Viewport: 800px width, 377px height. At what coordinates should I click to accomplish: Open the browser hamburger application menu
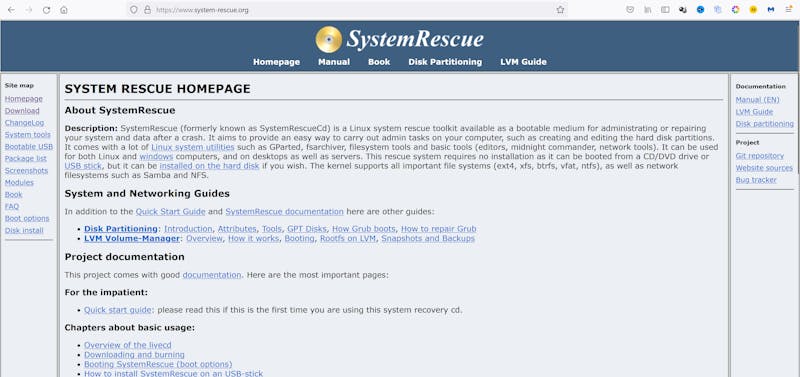(x=788, y=10)
